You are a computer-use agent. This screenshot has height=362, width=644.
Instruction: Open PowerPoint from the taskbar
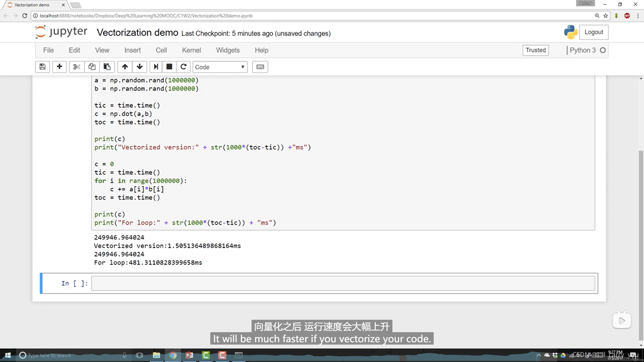[x=189, y=355]
